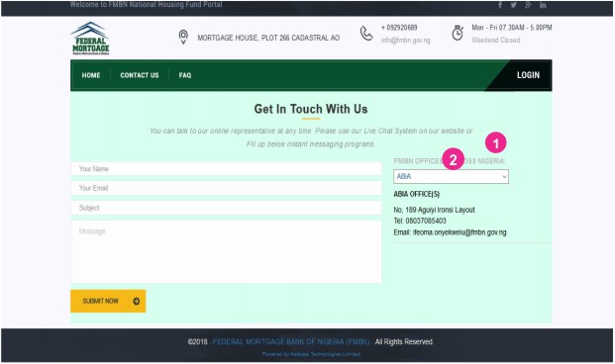The height and width of the screenshot is (364, 615).
Task: Open the FAQ menu item
Action: [185, 75]
